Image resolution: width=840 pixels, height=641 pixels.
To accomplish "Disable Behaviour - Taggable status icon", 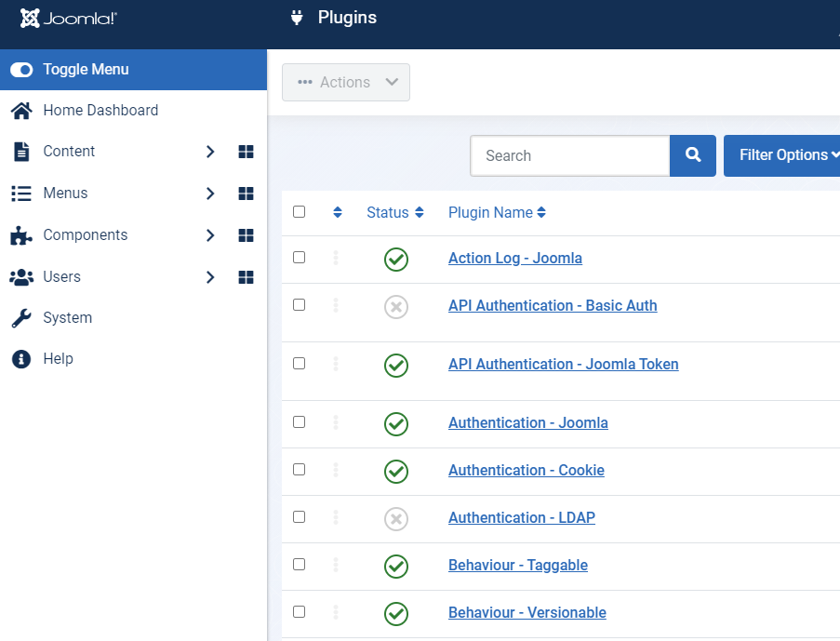I will (396, 567).
